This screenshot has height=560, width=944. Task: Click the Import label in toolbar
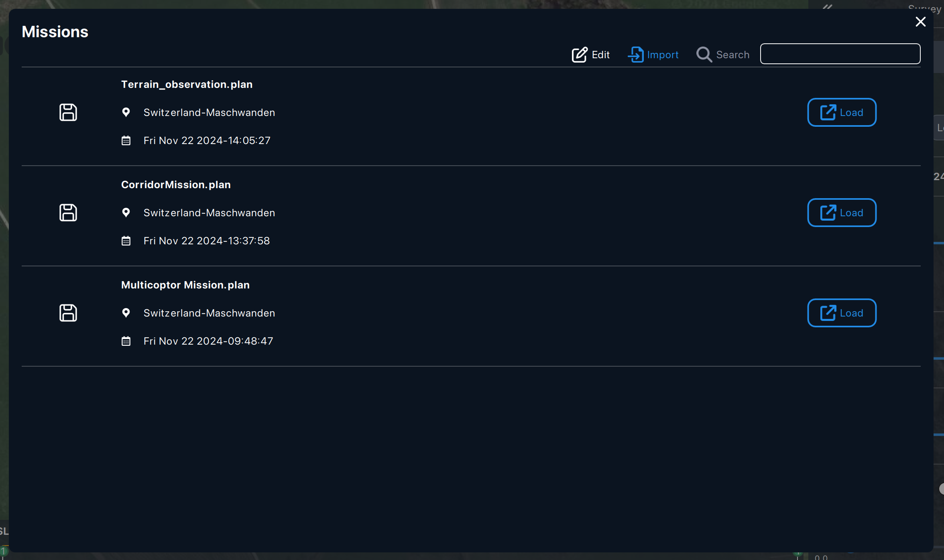pyautogui.click(x=663, y=55)
